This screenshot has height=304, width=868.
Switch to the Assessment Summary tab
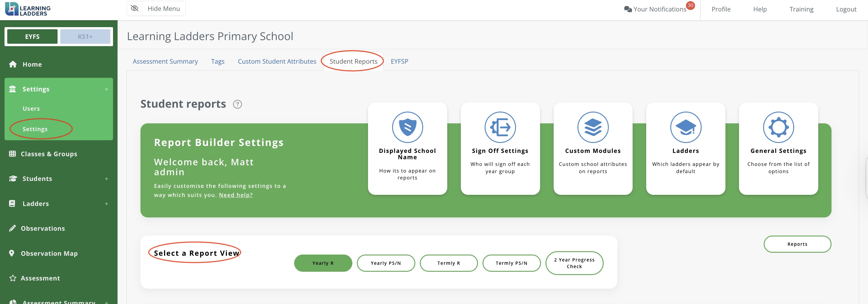coord(165,61)
